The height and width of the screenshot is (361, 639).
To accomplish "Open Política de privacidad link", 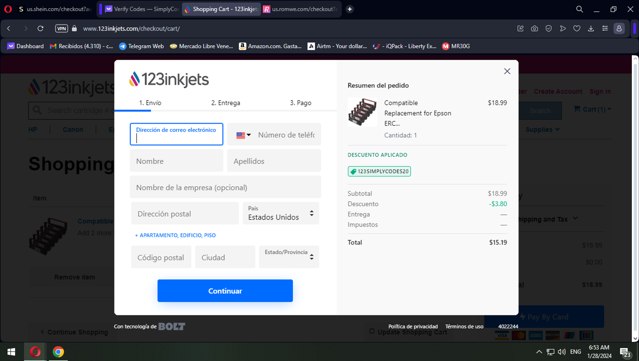I will (413, 326).
